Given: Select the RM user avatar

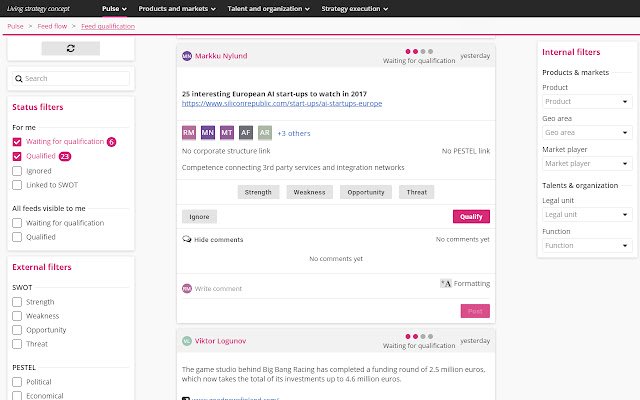Looking at the screenshot, I should point(189,133).
